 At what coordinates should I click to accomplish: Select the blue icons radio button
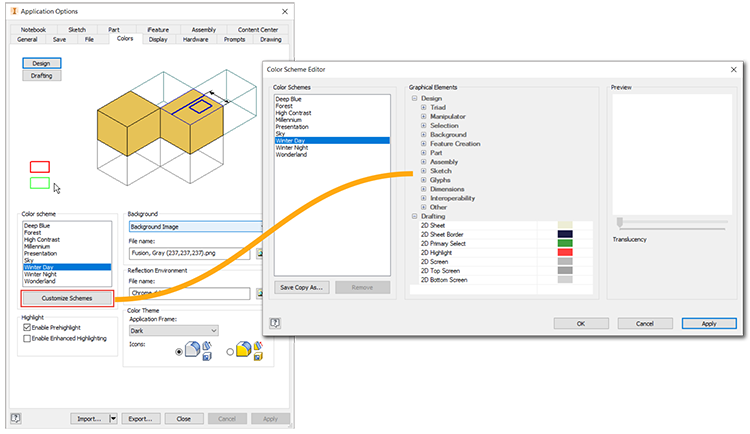click(179, 352)
